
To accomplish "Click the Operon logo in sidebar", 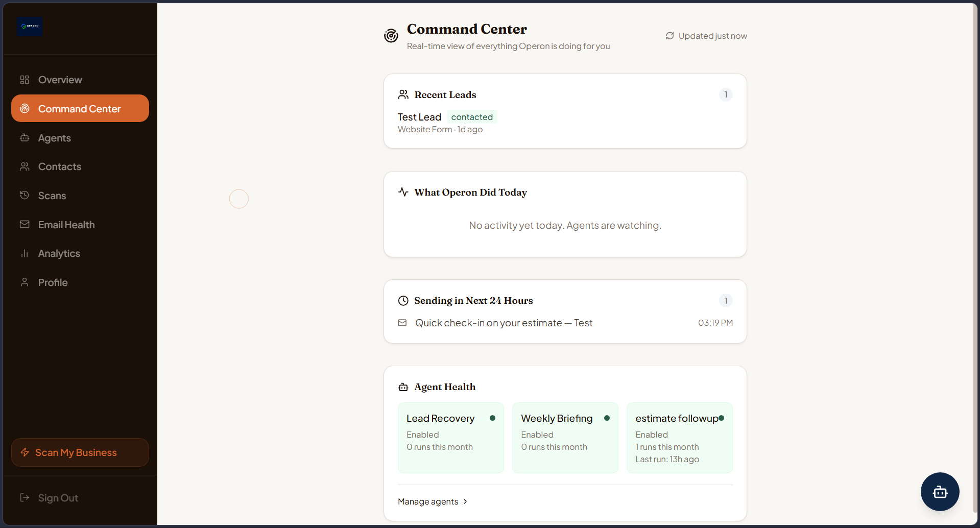I will pos(30,27).
